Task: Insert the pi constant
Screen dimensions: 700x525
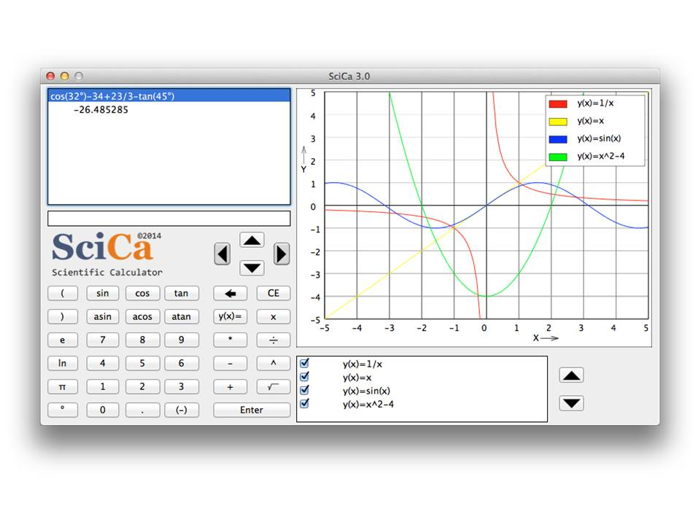Action: tap(62, 386)
